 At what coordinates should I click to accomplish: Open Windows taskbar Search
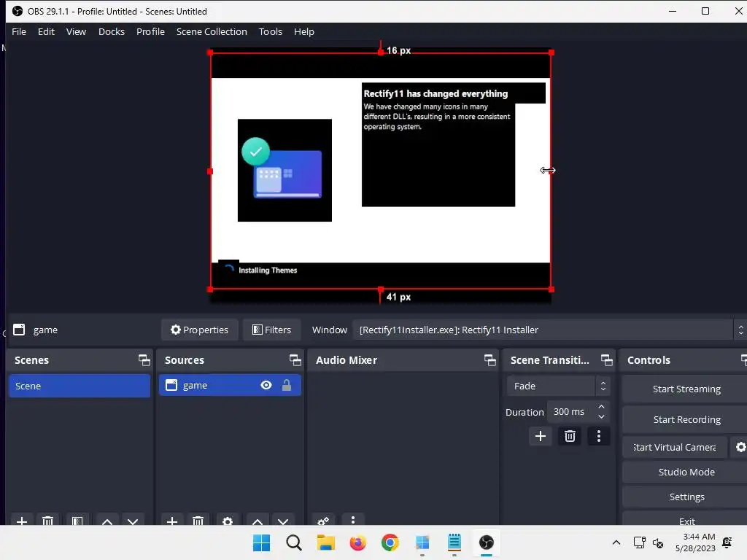point(294,542)
